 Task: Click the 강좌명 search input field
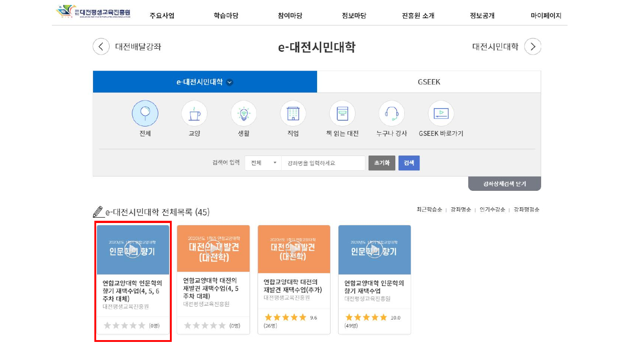coord(323,163)
